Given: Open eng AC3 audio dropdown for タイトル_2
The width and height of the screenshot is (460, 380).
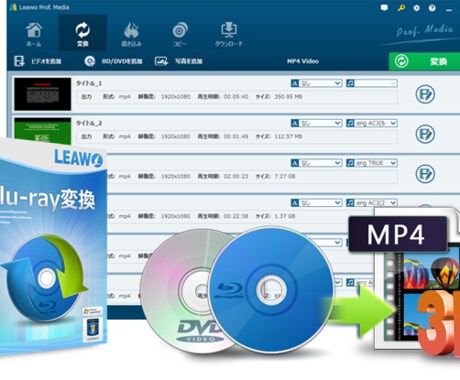Looking at the screenshot, I should (372, 123).
